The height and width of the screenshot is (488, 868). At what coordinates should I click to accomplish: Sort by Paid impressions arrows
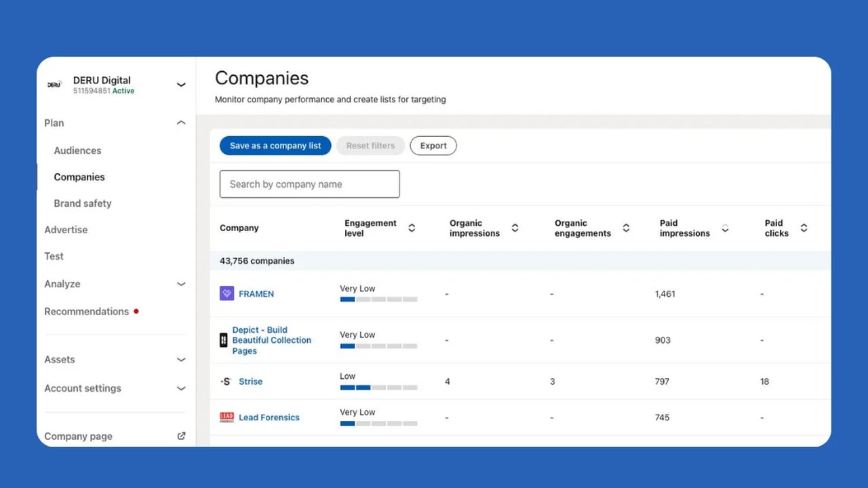pyautogui.click(x=725, y=228)
